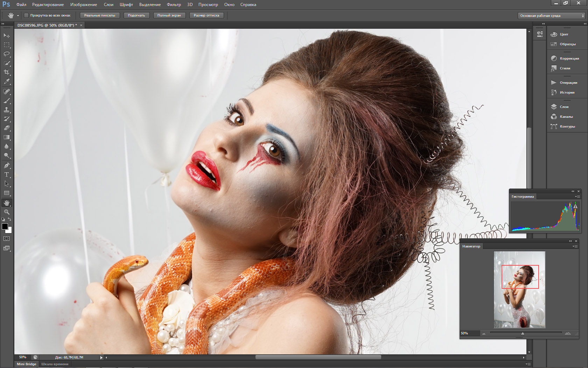Select the Lasso tool

coord(7,54)
